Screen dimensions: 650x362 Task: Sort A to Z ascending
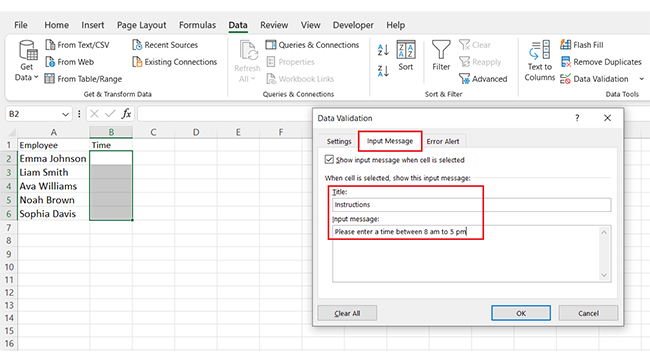tap(383, 50)
